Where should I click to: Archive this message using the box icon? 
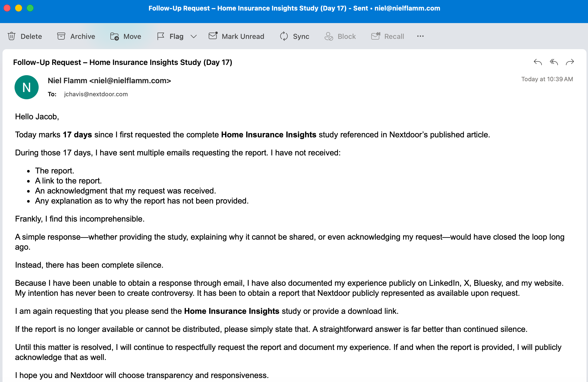coord(61,36)
